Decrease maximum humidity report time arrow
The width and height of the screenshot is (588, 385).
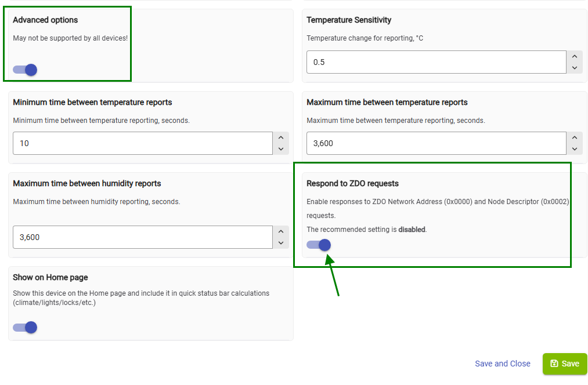point(281,243)
